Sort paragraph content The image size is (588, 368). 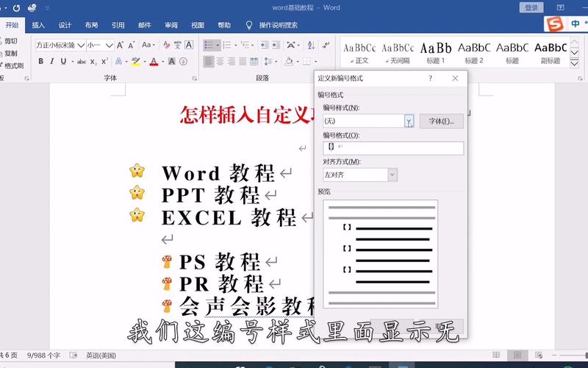(x=311, y=45)
